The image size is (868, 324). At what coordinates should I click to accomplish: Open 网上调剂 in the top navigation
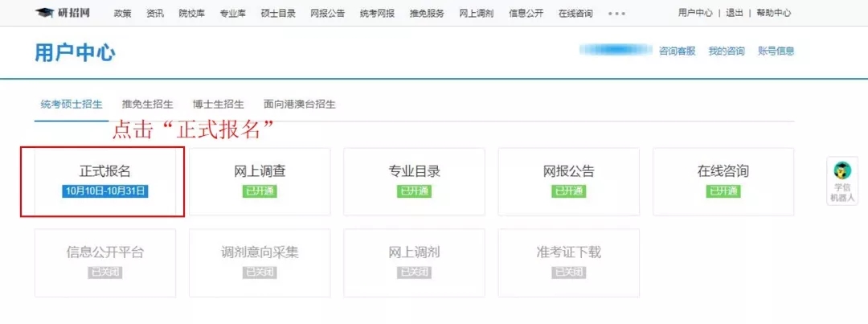click(x=477, y=14)
